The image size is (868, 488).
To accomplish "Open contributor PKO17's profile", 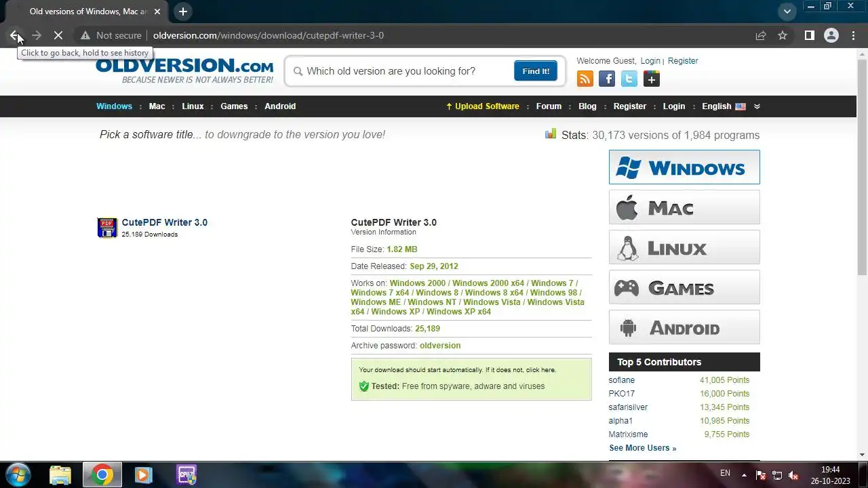I will click(622, 394).
